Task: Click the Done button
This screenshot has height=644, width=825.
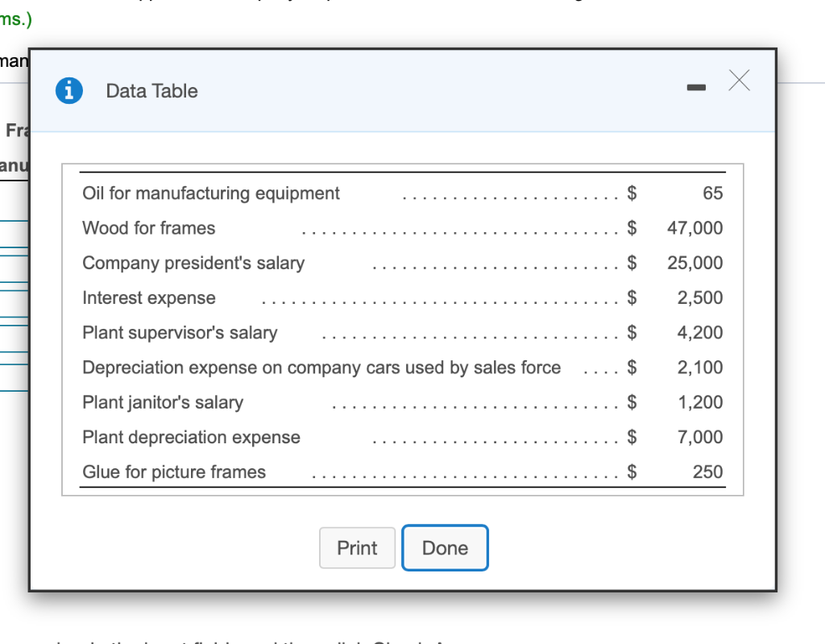Action: coord(445,547)
